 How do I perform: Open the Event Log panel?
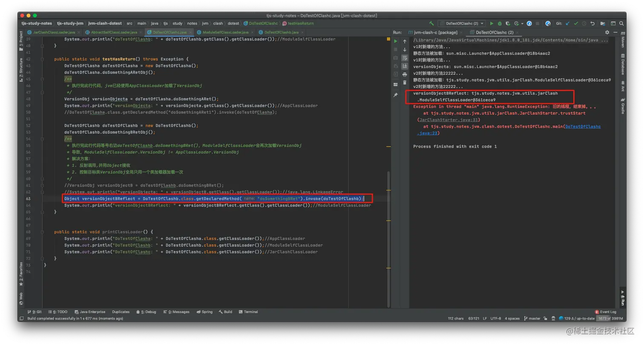[x=605, y=312]
